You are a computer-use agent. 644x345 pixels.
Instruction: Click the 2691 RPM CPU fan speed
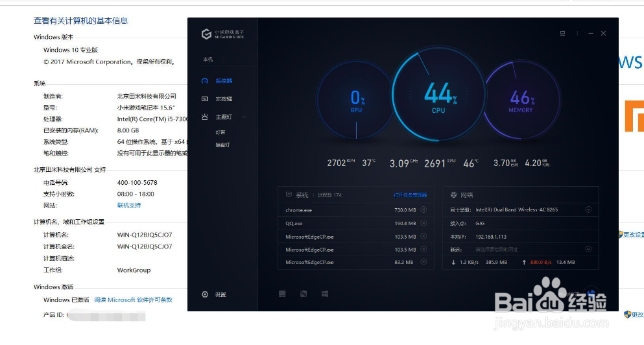(x=440, y=163)
